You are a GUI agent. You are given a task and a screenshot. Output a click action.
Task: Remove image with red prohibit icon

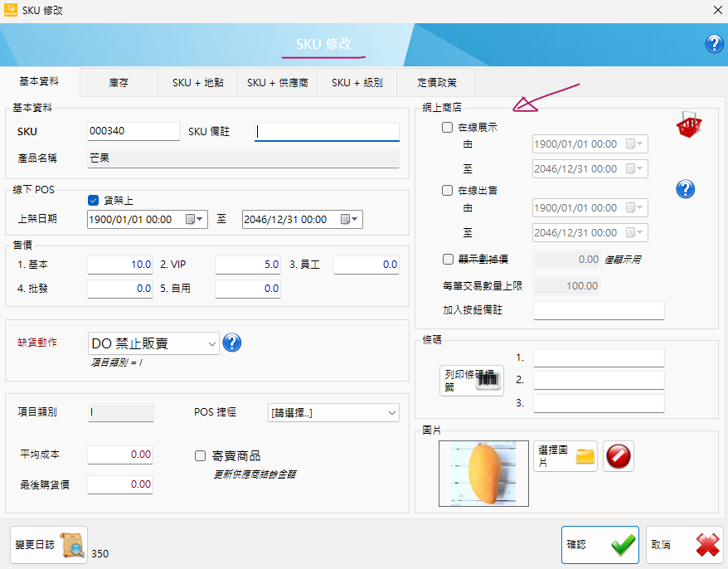coord(619,456)
